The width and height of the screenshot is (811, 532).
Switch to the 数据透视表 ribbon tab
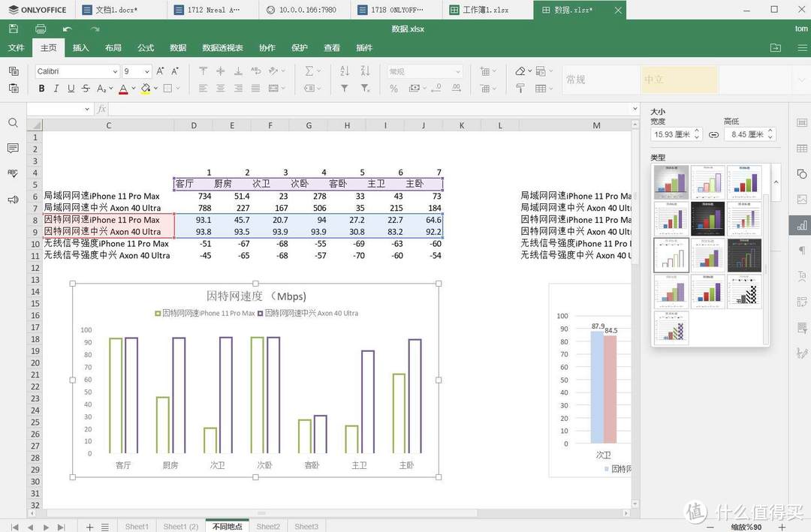[222, 47]
